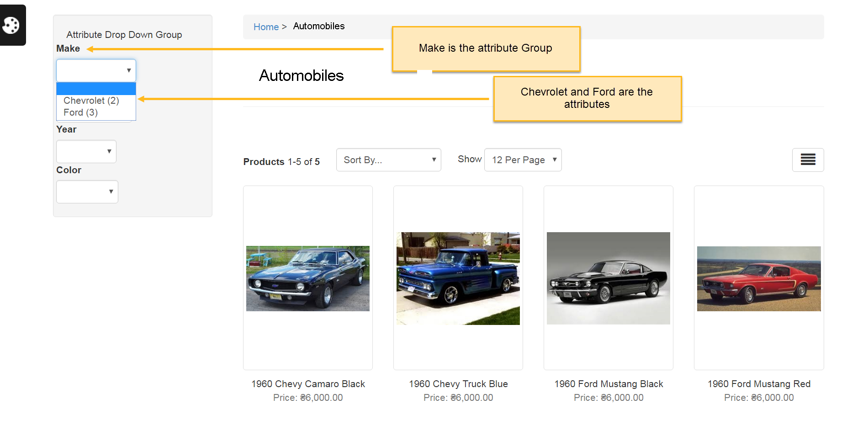Image resolution: width=868 pixels, height=431 pixels.
Task: Click the Attribute Drop Down Group title
Action: click(x=124, y=35)
